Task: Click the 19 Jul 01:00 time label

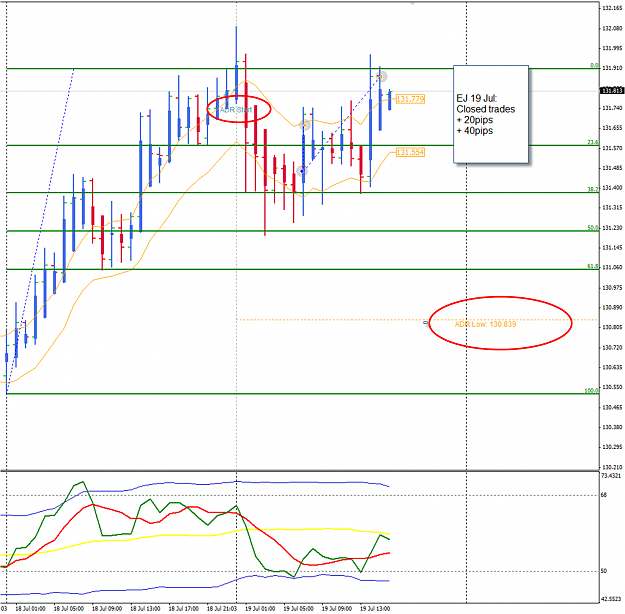Action: [x=260, y=608]
